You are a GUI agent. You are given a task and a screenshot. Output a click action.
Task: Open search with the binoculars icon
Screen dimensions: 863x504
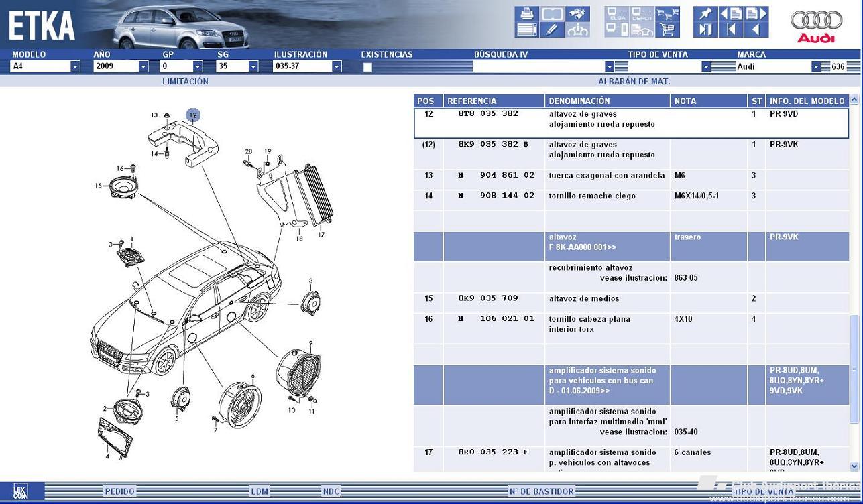coord(577,14)
